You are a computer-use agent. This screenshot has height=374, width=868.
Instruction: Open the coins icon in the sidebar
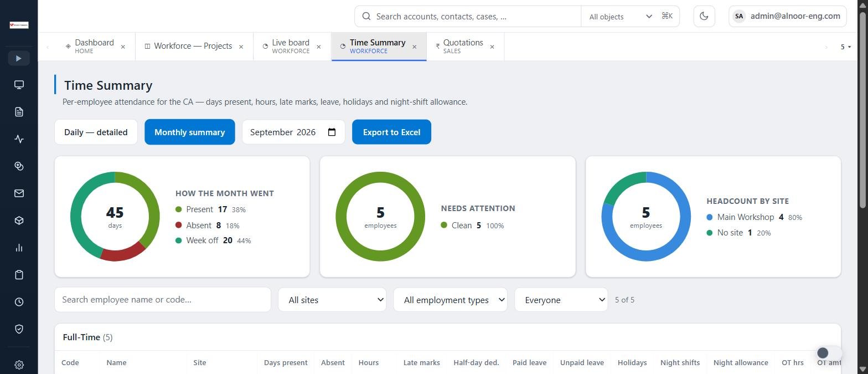[19, 166]
